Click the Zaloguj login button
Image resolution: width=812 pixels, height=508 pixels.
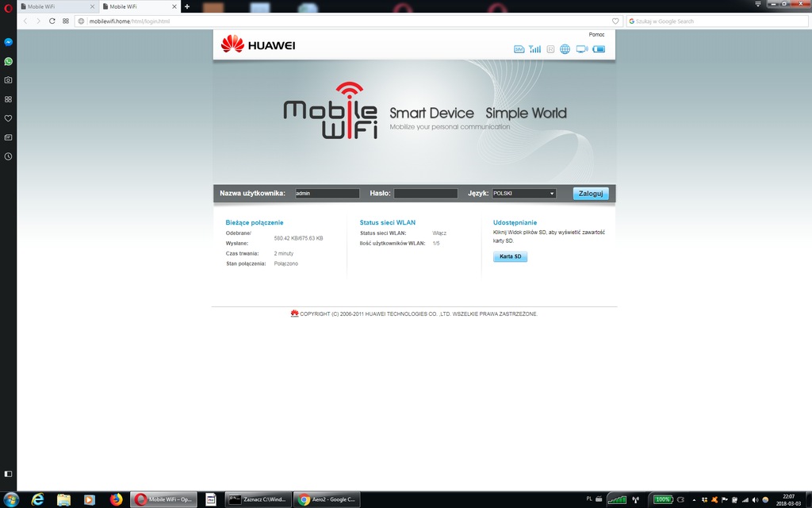click(x=591, y=194)
